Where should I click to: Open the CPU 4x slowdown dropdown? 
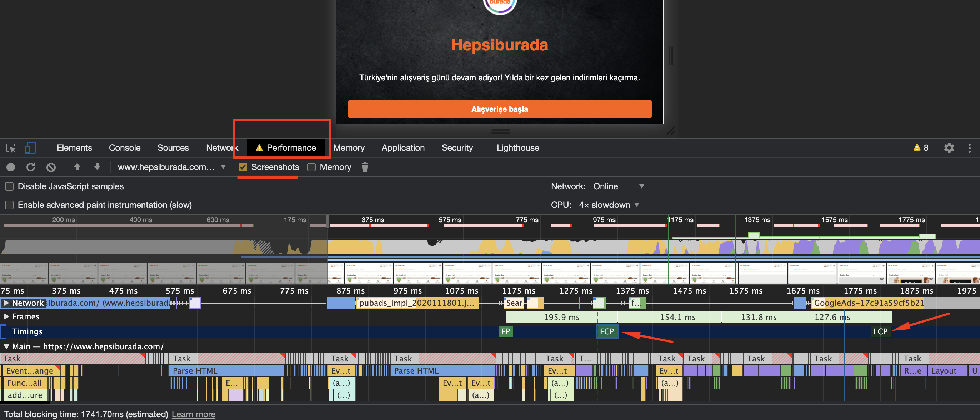click(609, 205)
